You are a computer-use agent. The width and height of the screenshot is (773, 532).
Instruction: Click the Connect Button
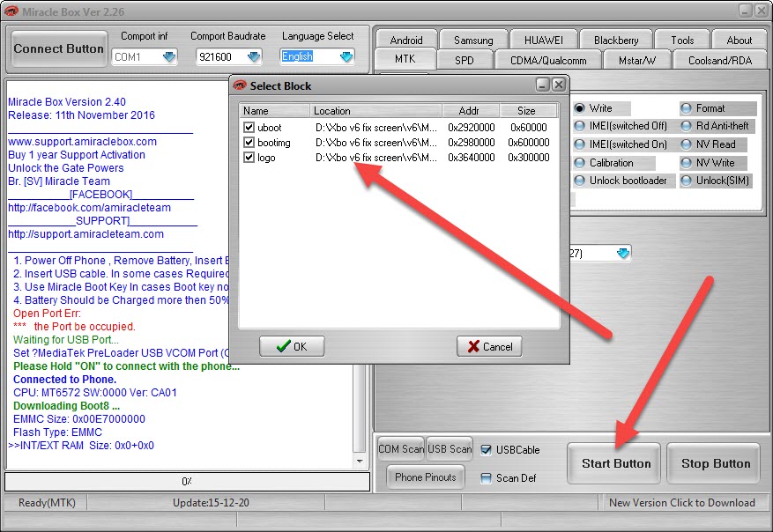click(59, 48)
